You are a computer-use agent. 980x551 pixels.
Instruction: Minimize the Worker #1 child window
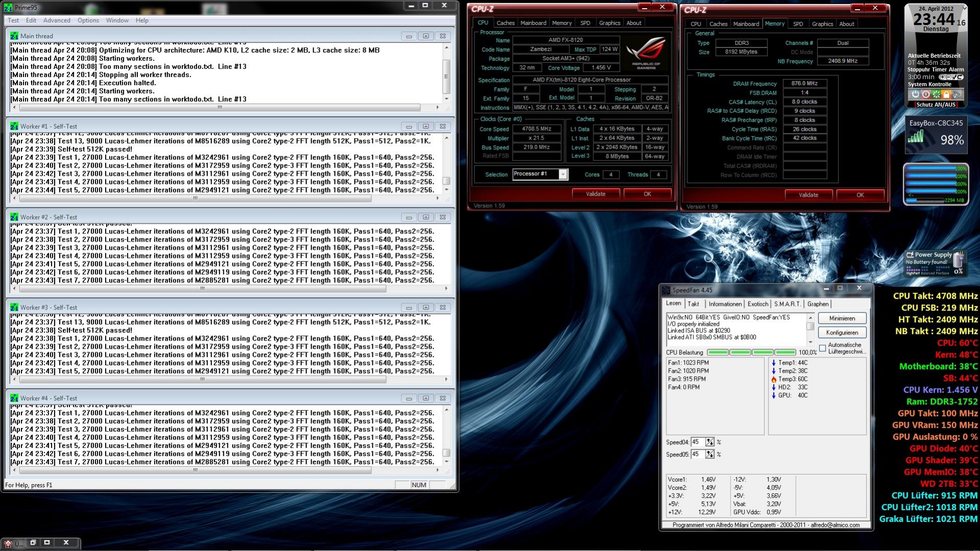tap(409, 127)
